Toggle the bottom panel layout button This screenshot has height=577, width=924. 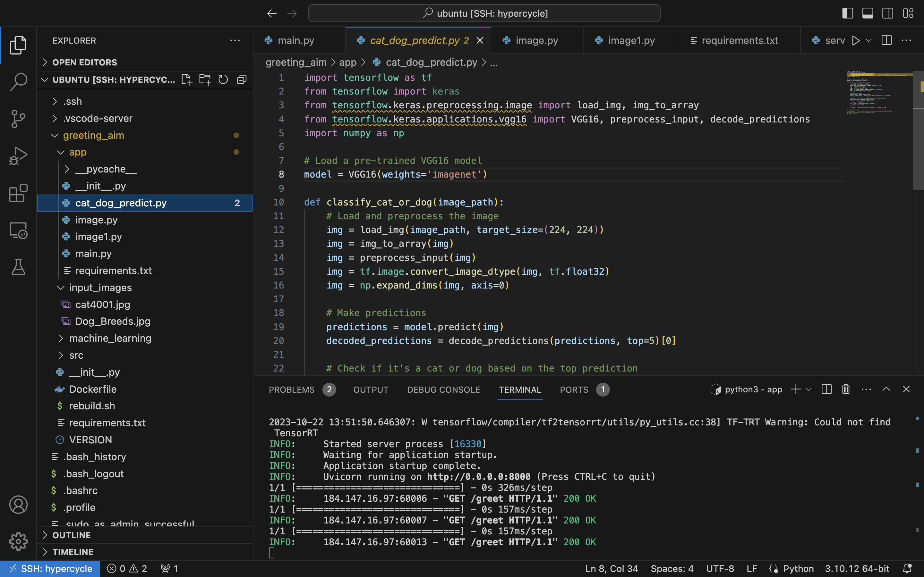868,13
